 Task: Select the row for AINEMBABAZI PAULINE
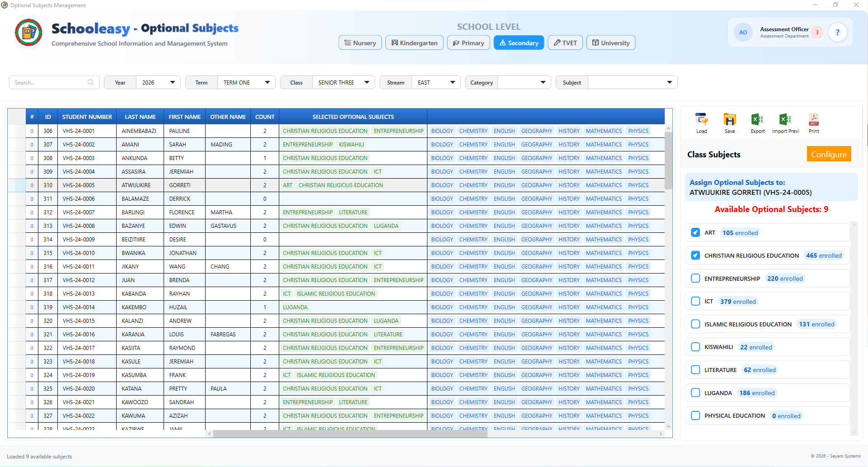pos(336,131)
